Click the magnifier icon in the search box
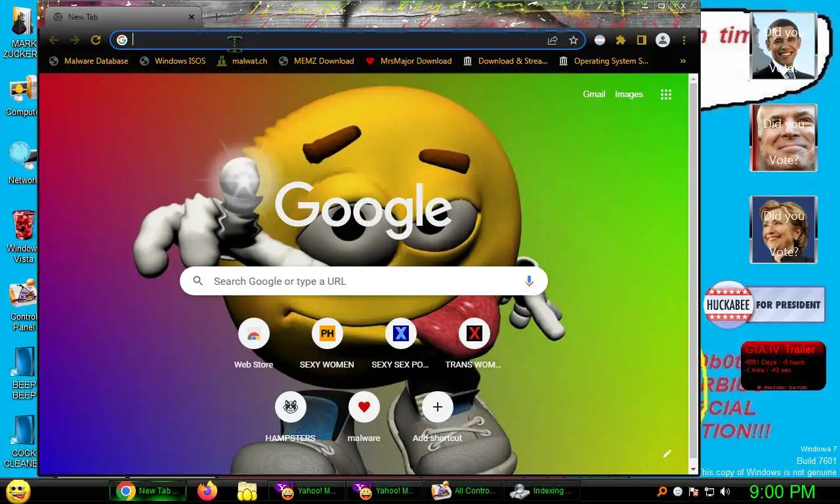The width and height of the screenshot is (840, 504). tap(198, 281)
